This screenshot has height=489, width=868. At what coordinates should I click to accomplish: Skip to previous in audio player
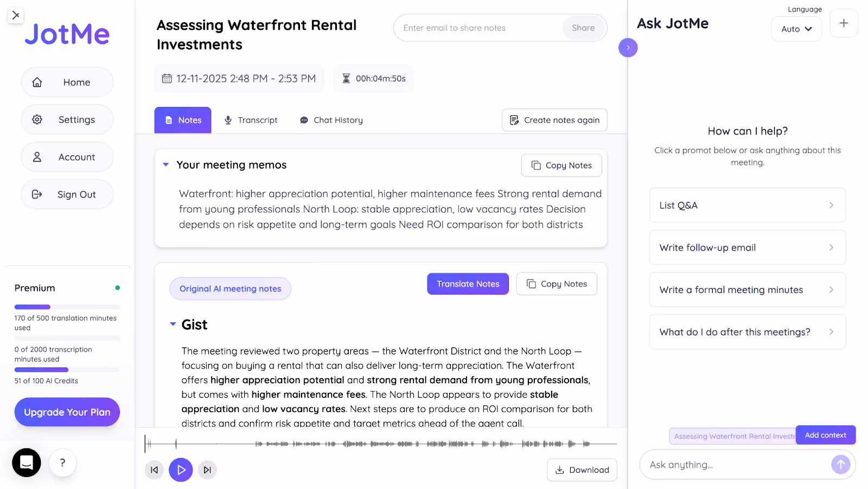coord(155,470)
